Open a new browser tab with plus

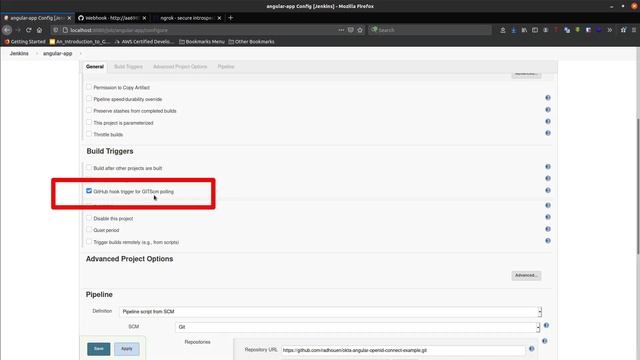coord(231,18)
